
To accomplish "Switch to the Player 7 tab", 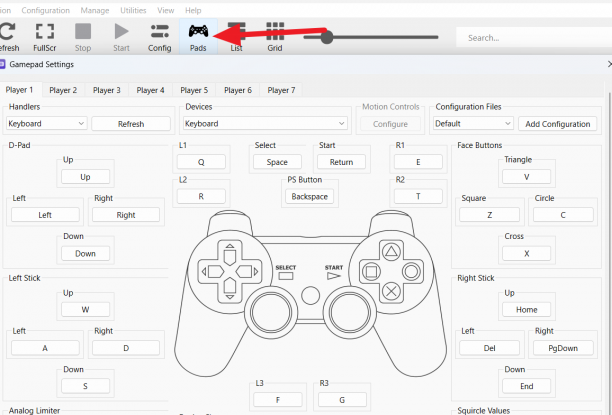I will point(281,90).
